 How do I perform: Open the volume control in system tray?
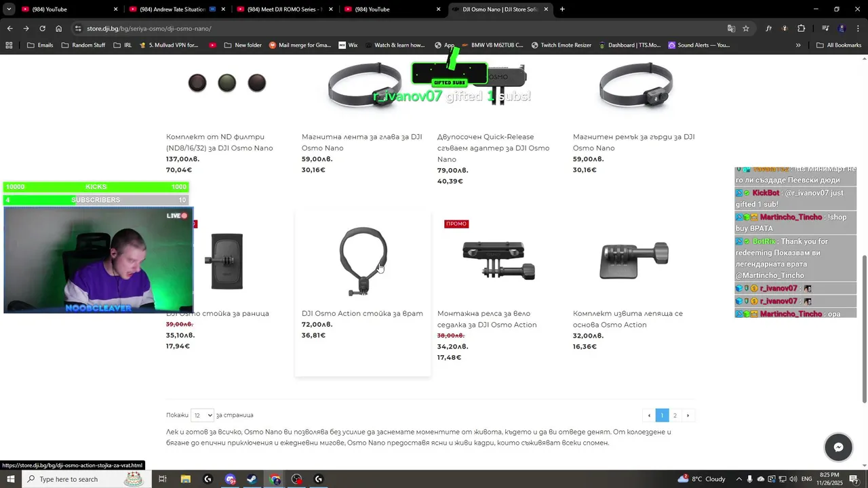coord(793,479)
